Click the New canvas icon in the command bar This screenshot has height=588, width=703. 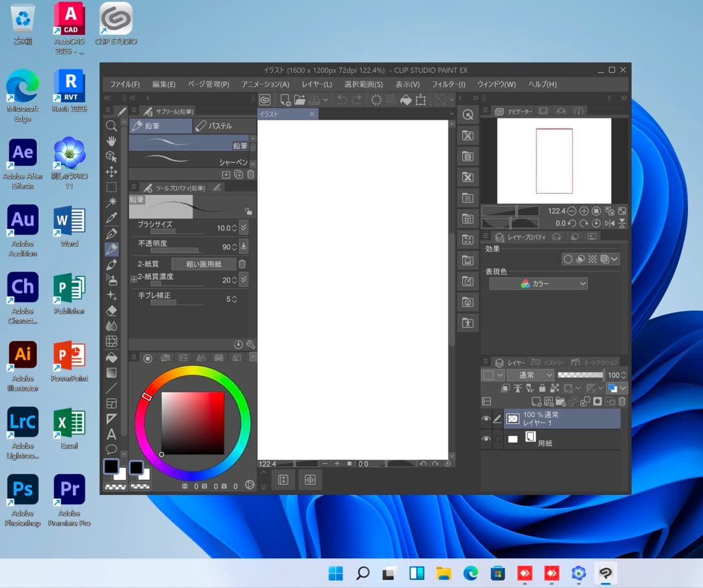click(x=284, y=100)
